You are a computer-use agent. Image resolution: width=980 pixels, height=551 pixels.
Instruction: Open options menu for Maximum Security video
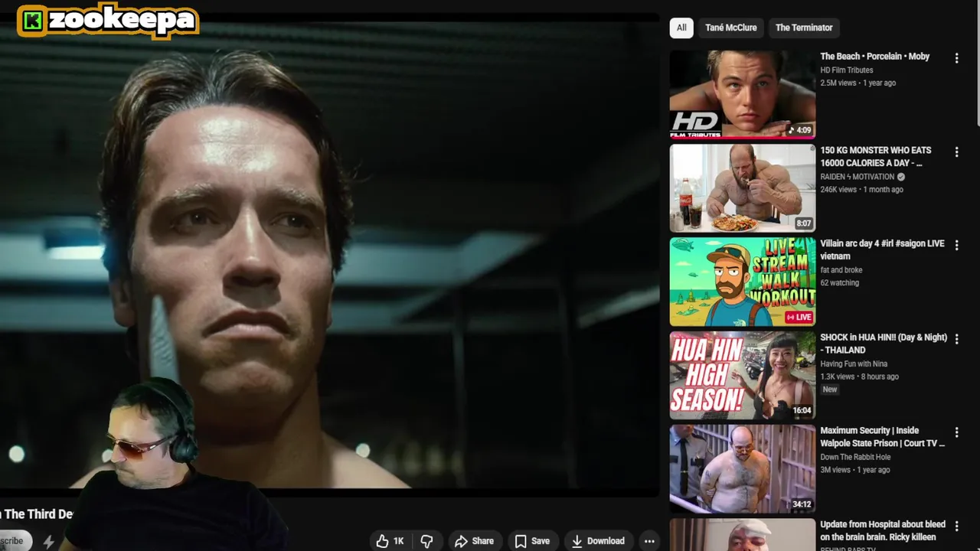956,432
